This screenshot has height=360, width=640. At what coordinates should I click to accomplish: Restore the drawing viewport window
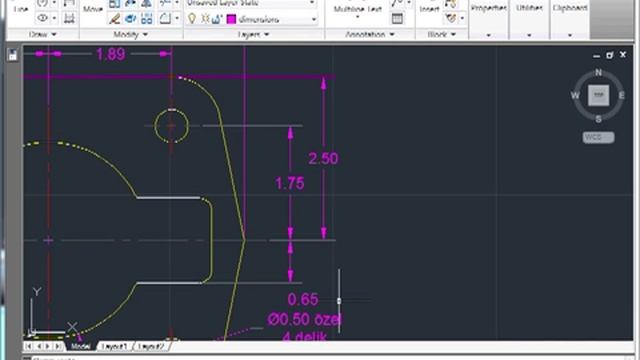609,55
